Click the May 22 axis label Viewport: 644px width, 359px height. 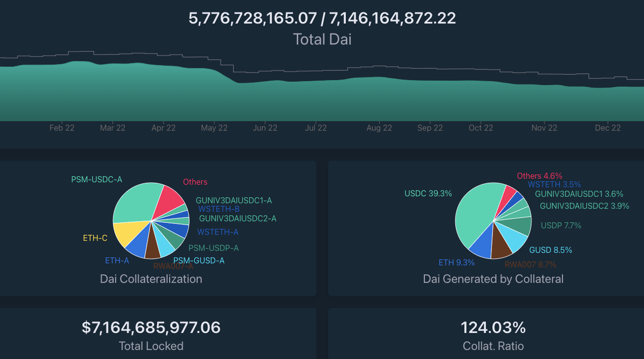[x=214, y=128]
